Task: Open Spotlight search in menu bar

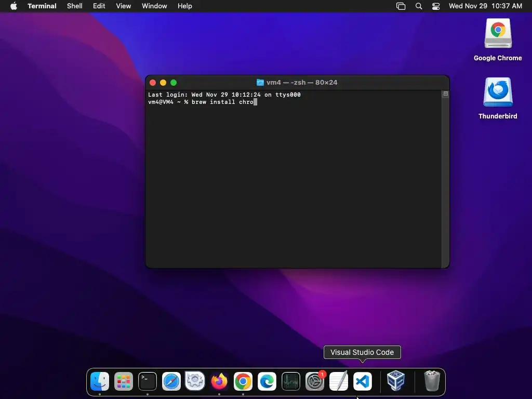Action: click(x=419, y=6)
